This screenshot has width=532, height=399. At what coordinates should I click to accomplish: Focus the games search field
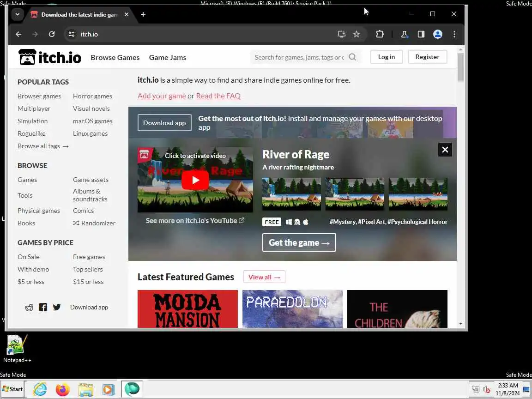[299, 57]
